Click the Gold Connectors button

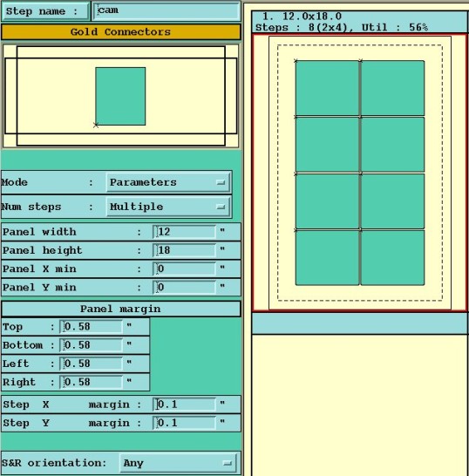[x=121, y=32]
